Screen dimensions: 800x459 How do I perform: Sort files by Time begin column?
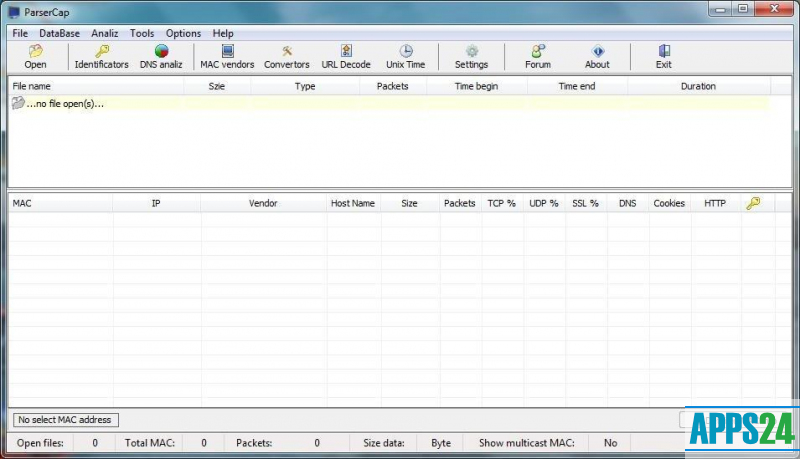[476, 86]
